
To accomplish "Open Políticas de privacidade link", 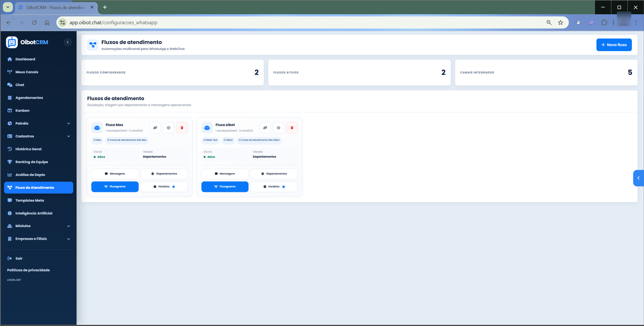I will tap(29, 270).
